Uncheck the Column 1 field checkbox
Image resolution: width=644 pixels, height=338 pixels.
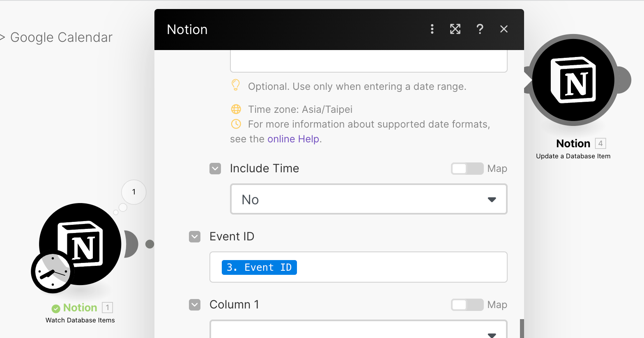[x=195, y=305]
